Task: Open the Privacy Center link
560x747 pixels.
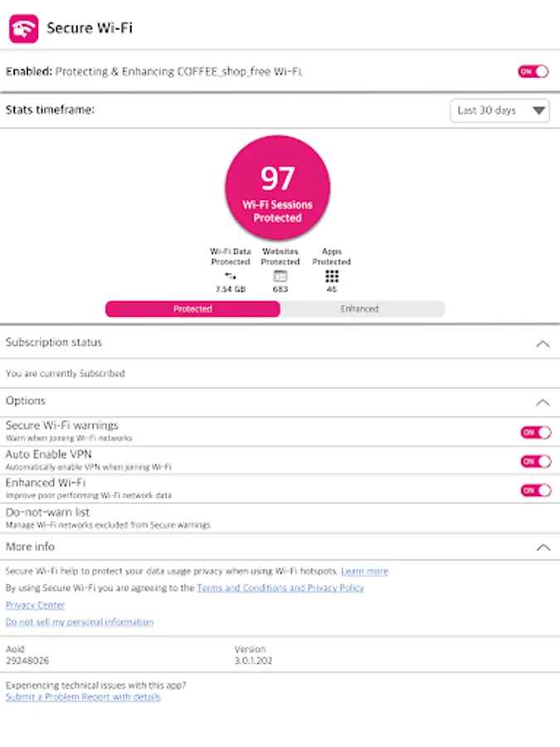Action: [35, 605]
